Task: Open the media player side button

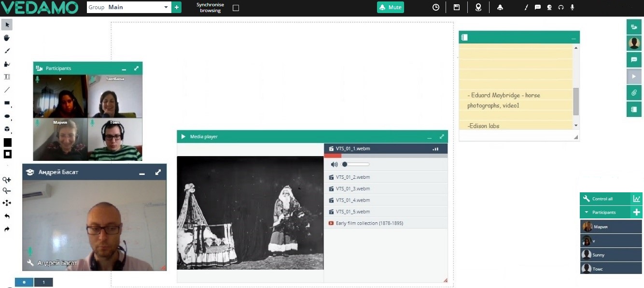Action: pyautogui.click(x=634, y=76)
